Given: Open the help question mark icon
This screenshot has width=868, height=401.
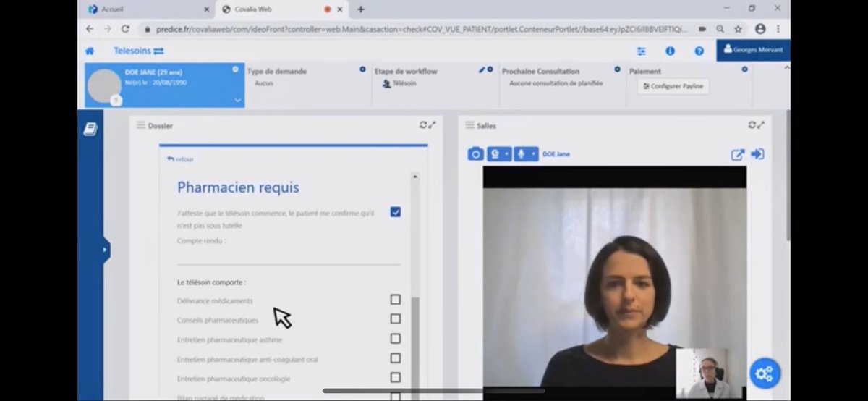Looking at the screenshot, I should pos(699,51).
